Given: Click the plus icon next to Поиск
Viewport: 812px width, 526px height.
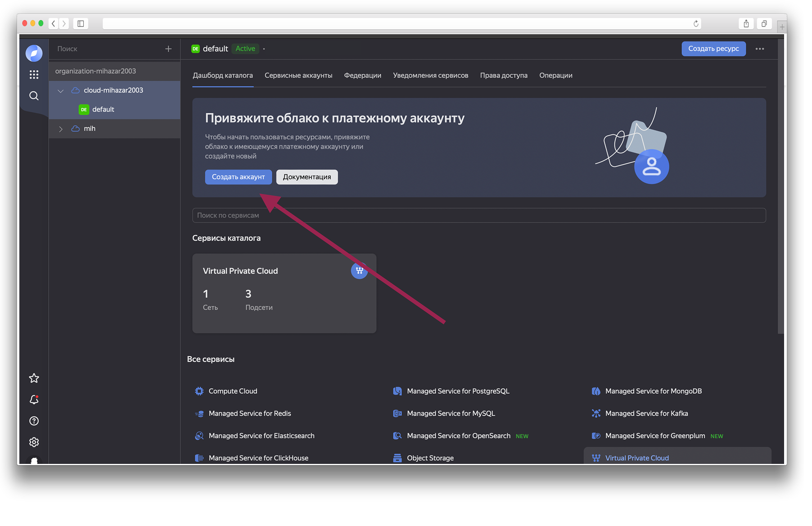Looking at the screenshot, I should [x=168, y=49].
